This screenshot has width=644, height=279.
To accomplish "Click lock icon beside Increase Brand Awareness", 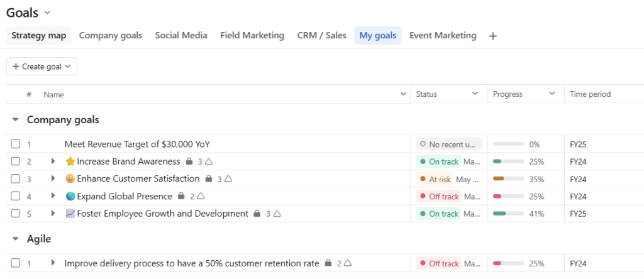I will click(189, 161).
